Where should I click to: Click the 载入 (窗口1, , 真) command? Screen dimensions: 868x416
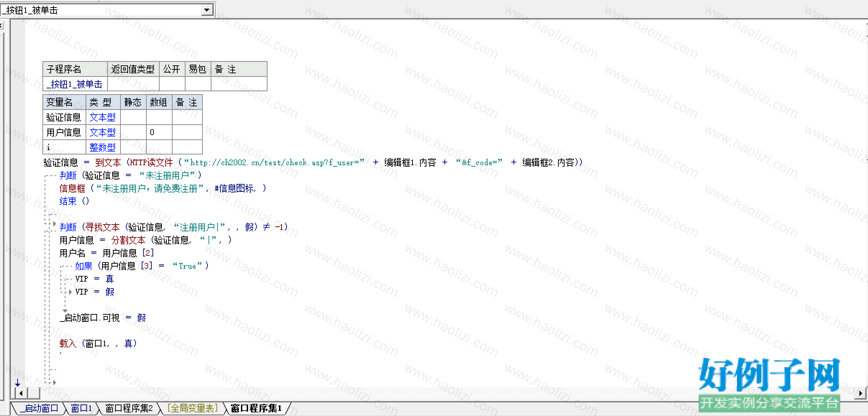pos(98,344)
